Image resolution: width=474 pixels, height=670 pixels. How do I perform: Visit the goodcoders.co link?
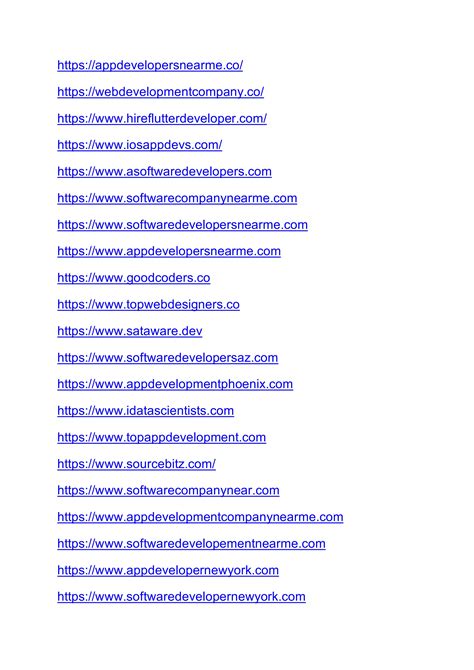[134, 278]
